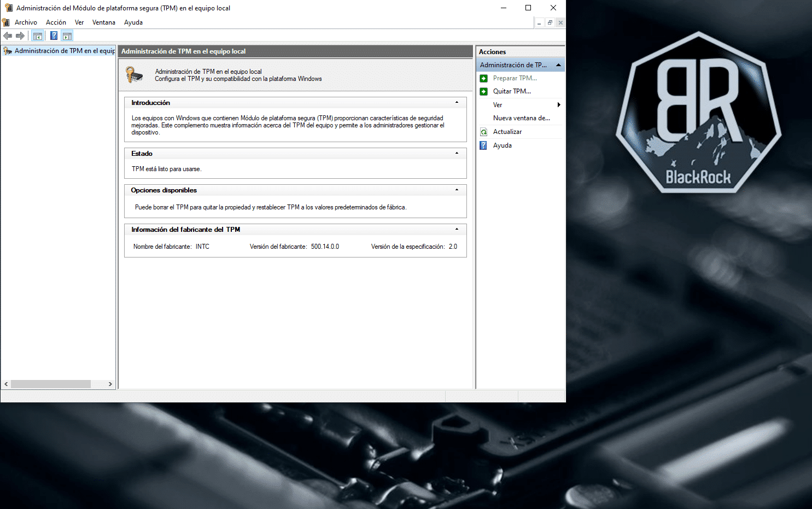Close the inner MDI child window

pos(560,22)
